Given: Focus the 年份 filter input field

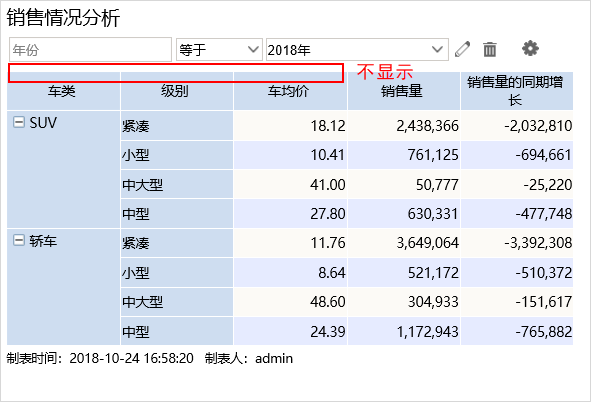Looking at the screenshot, I should (x=90, y=49).
